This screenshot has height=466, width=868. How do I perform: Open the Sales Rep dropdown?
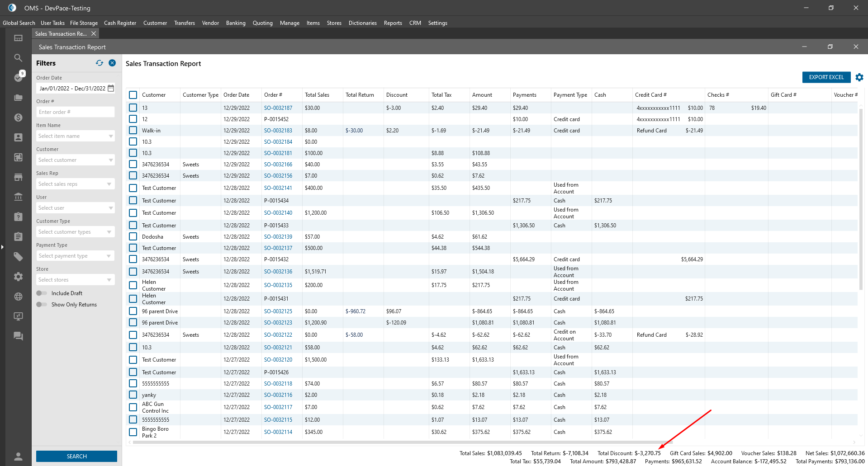[x=75, y=184]
